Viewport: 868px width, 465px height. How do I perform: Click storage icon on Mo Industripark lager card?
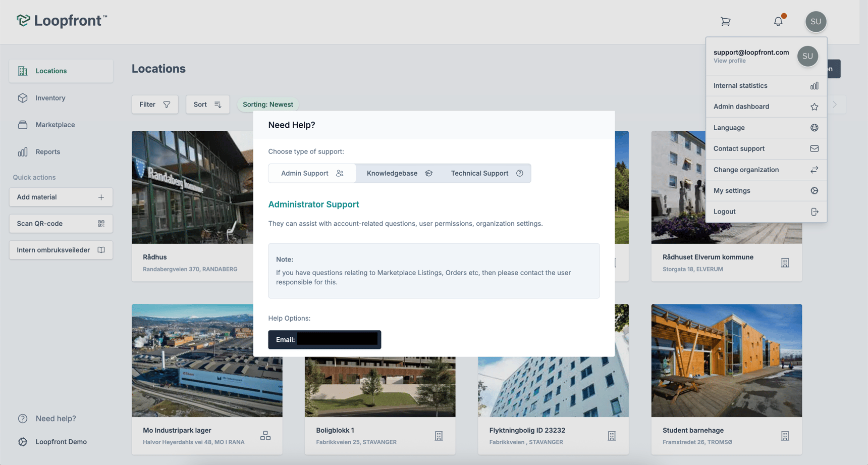coord(265,436)
